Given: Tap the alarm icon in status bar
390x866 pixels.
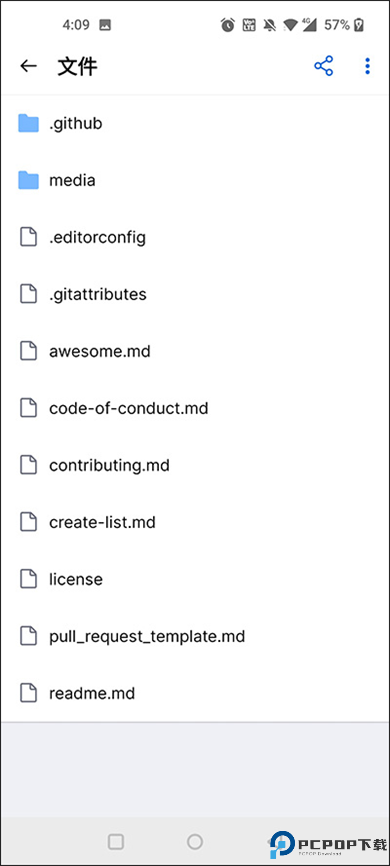Looking at the screenshot, I should coord(227,25).
